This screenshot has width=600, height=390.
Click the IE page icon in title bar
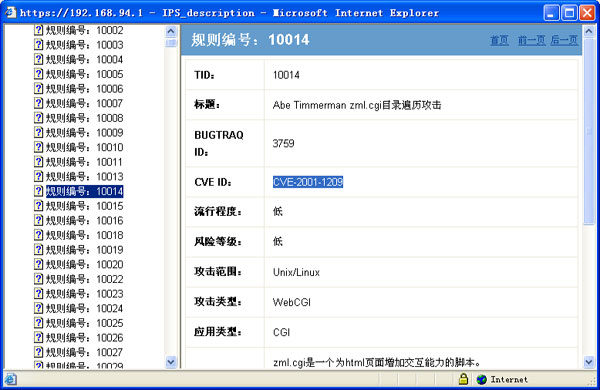click(10, 12)
